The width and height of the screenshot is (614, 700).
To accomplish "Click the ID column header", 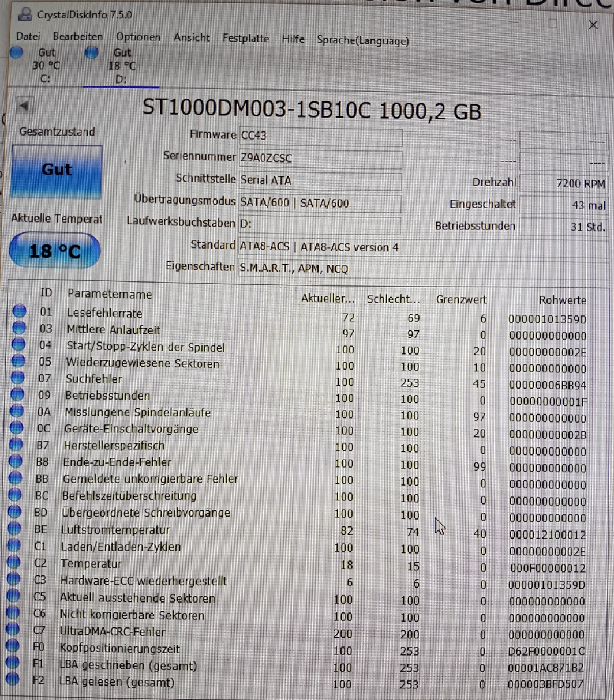I will (46, 293).
